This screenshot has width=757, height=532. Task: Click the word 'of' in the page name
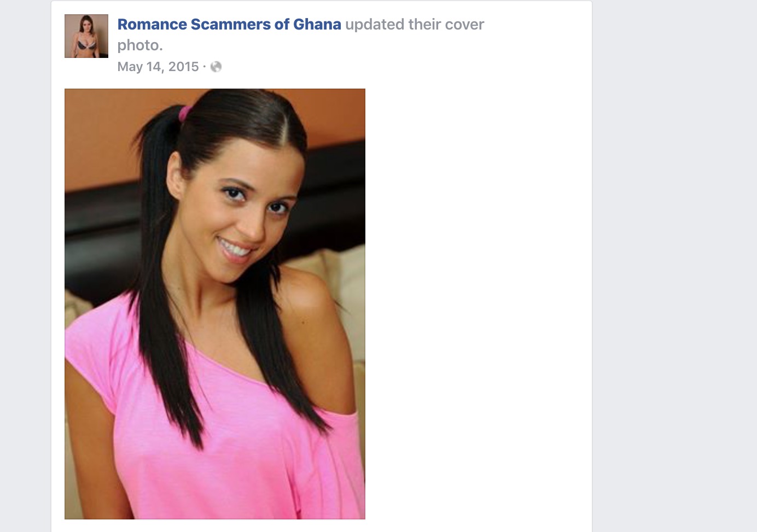pyautogui.click(x=282, y=25)
